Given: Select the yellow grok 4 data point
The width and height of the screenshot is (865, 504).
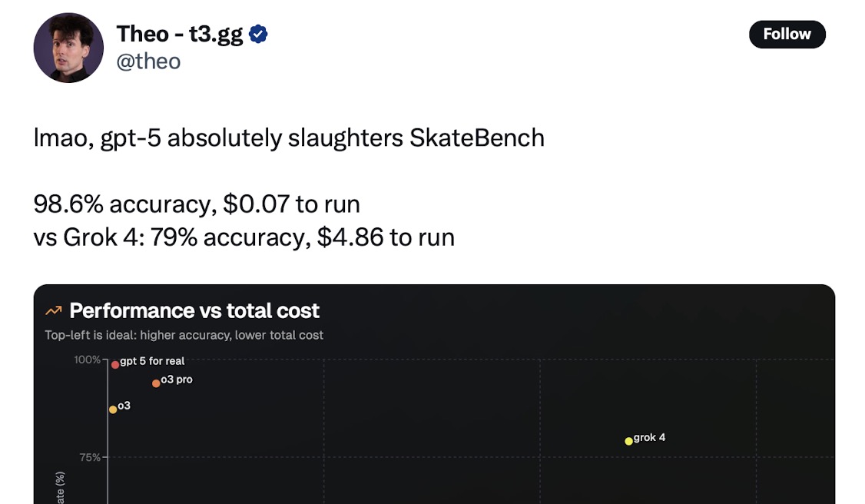Looking at the screenshot, I should (x=628, y=441).
